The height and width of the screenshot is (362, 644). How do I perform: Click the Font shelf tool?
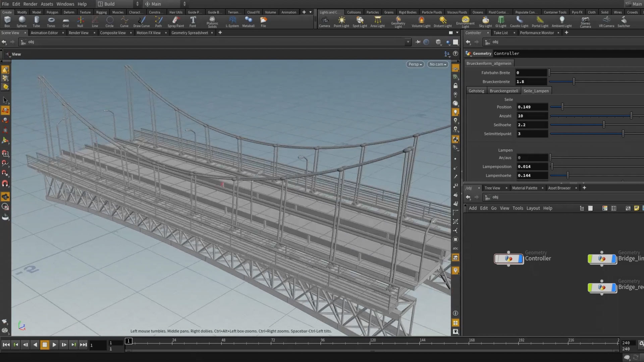coord(193,21)
